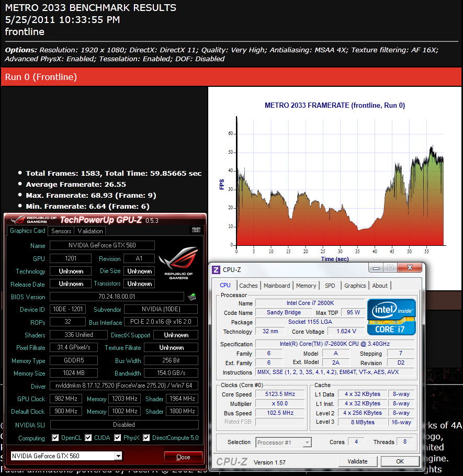Open the Graphics tab in CPU-Z
This screenshot has height=476, width=463.
(x=355, y=286)
